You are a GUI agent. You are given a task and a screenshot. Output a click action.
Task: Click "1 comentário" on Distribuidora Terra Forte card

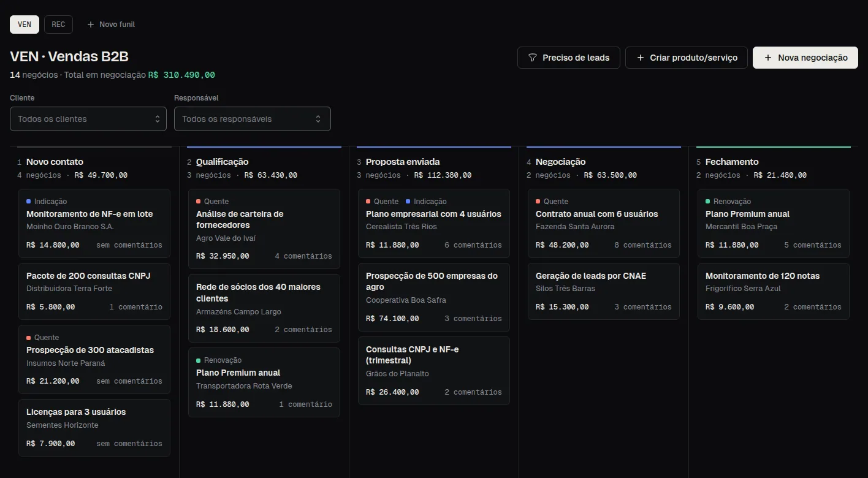click(135, 307)
